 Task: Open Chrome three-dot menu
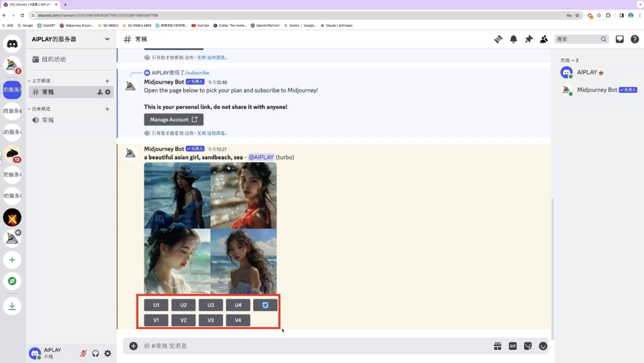(x=640, y=16)
